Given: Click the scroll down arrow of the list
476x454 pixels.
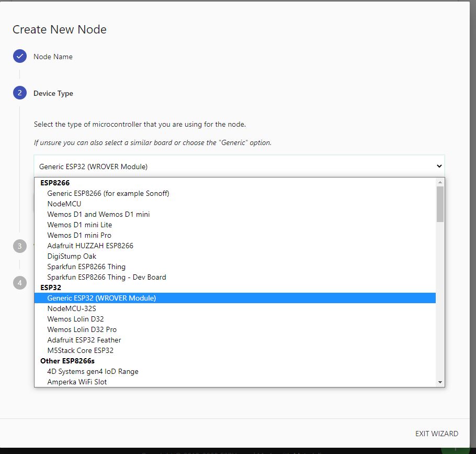Looking at the screenshot, I should (440, 382).
